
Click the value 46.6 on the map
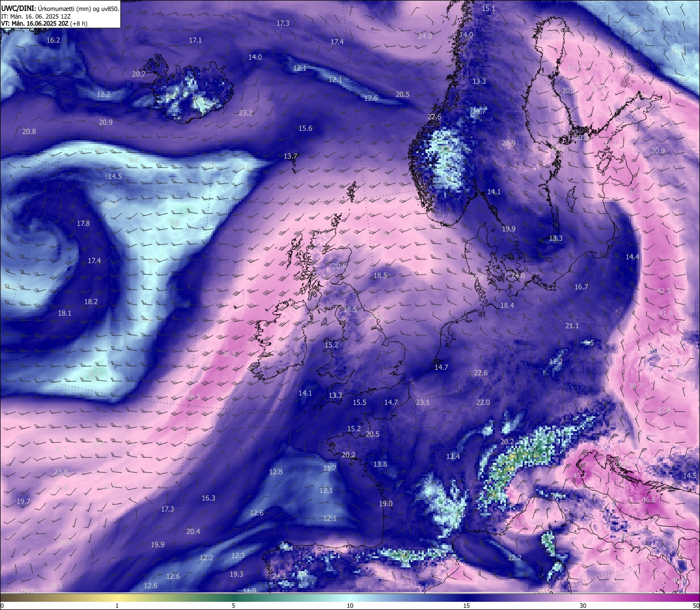649,500
